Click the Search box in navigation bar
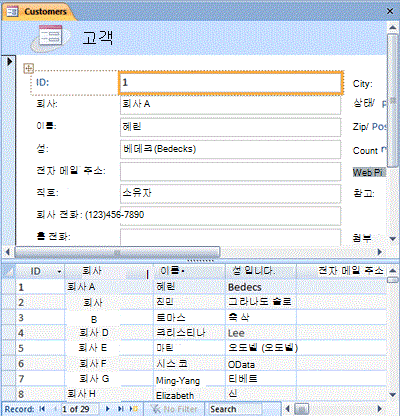 235,409
